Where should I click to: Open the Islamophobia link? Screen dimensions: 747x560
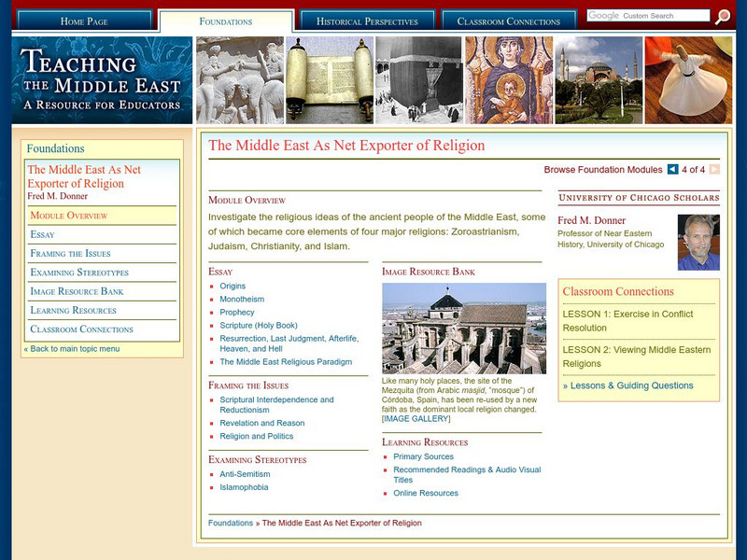(x=244, y=487)
